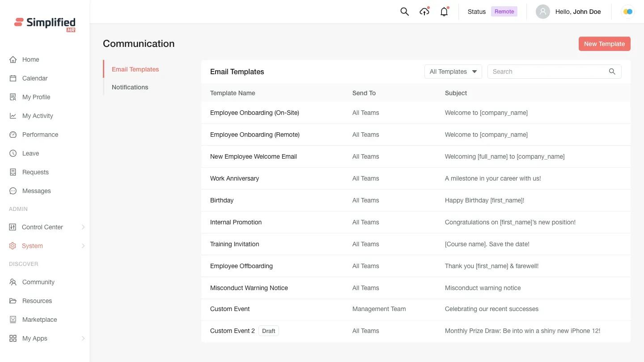Click the magnifier inside template search box
Viewport: 644px width, 362px height.
[x=612, y=72]
